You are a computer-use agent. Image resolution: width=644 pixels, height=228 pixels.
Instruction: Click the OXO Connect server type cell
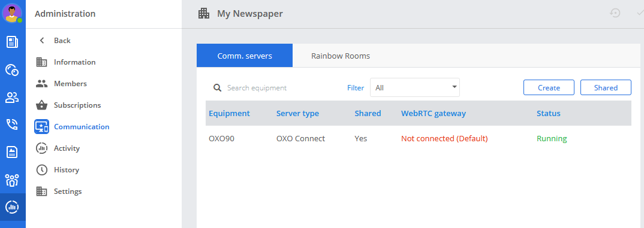click(300, 139)
